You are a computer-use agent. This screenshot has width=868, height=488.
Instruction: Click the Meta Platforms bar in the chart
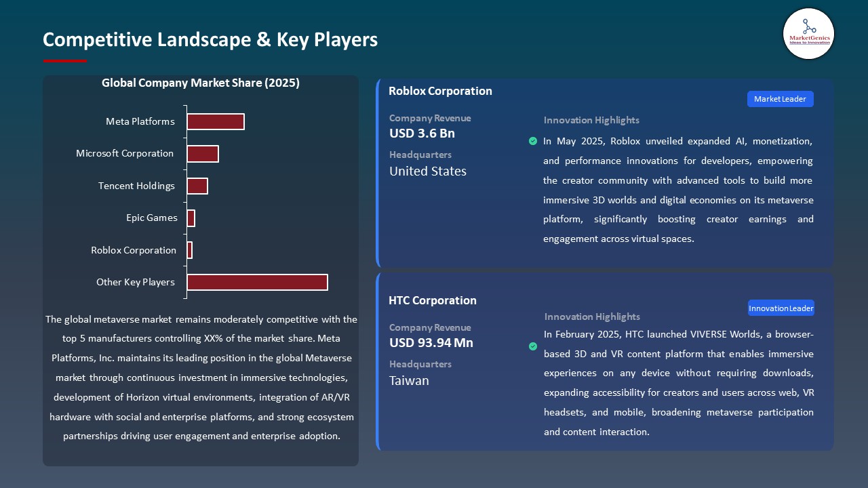click(x=216, y=121)
